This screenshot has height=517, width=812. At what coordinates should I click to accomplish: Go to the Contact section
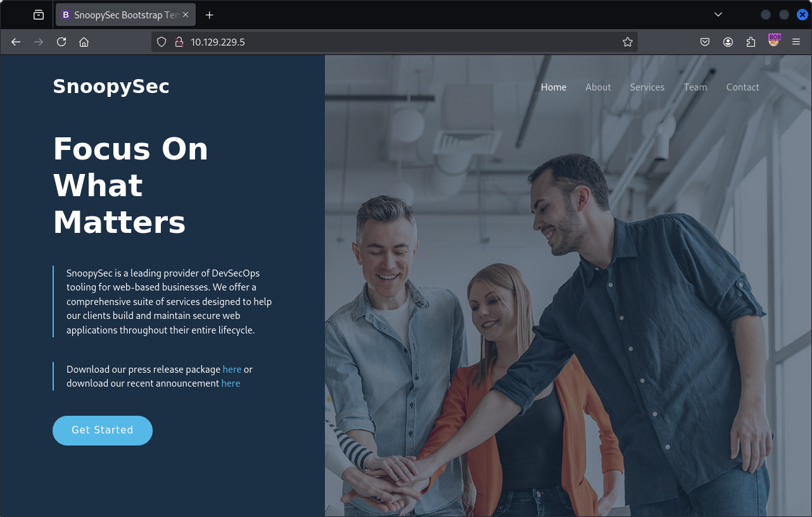tap(742, 87)
